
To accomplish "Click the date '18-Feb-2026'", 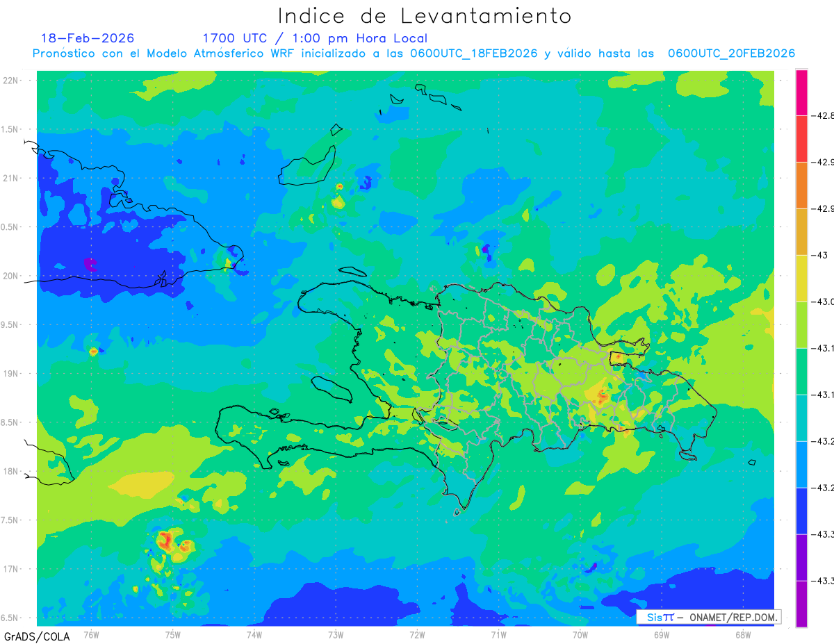I will tap(88, 38).
